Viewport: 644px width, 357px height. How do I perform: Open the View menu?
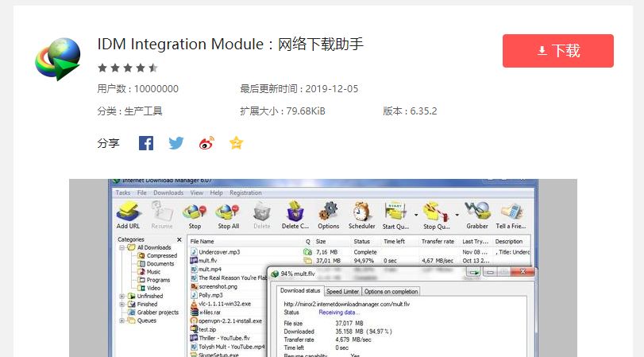click(197, 192)
